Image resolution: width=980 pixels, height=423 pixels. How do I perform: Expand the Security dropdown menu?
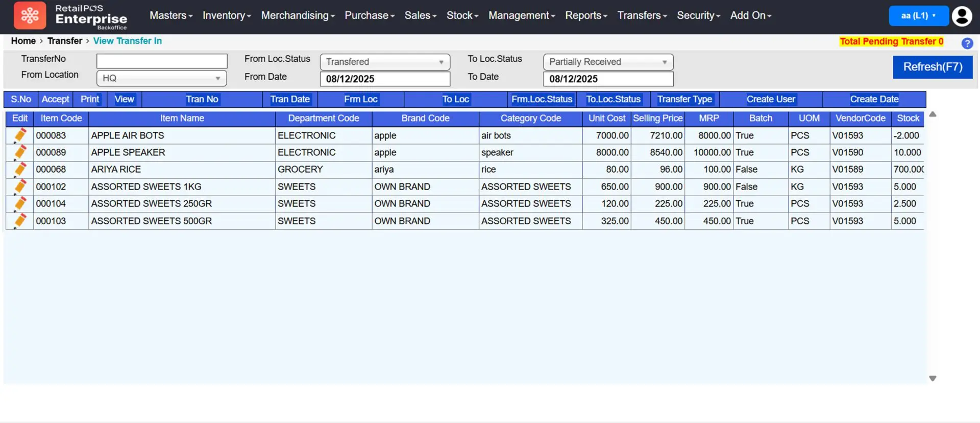(x=698, y=15)
